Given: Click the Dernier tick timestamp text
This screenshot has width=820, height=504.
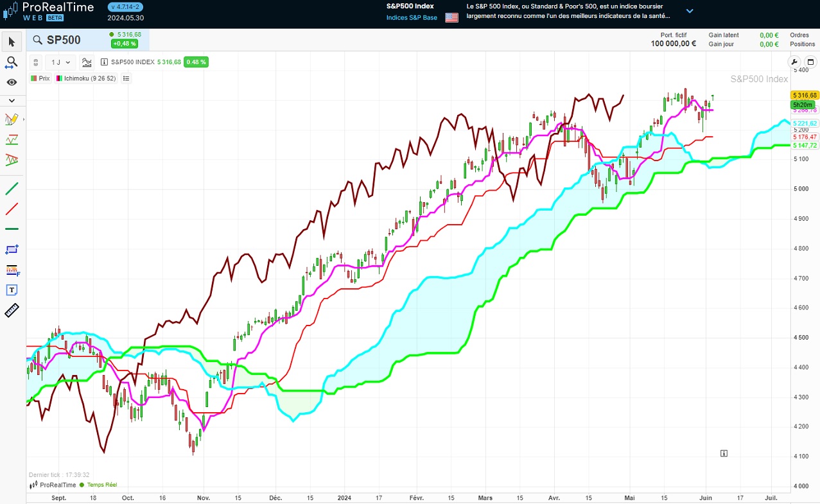Looking at the screenshot, I should click(59, 475).
